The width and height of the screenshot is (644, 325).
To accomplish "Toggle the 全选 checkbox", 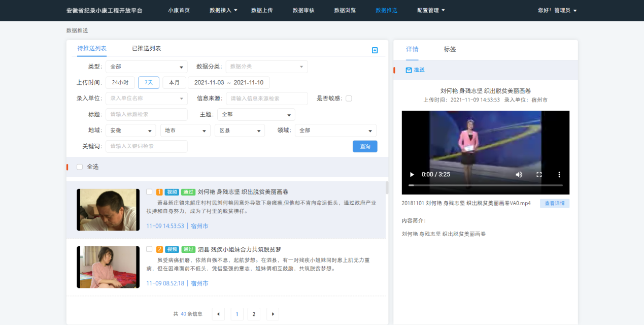I will pos(80,167).
